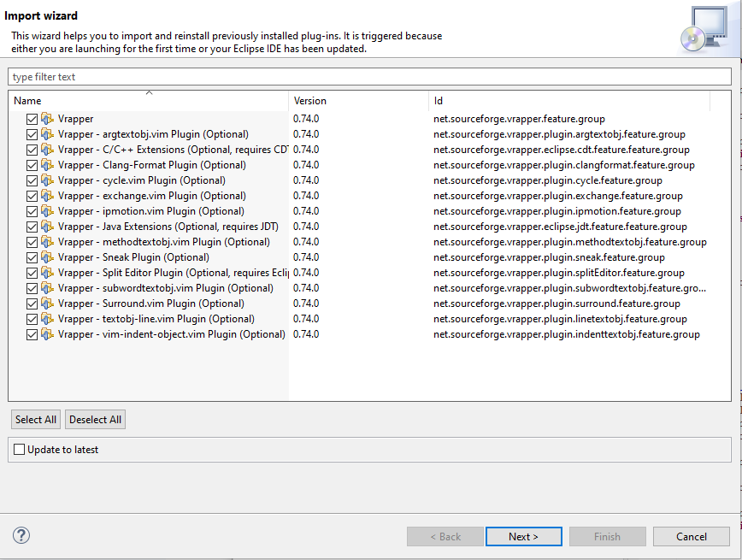The image size is (742, 560).
Task: Cancel the Import wizard
Action: (691, 536)
